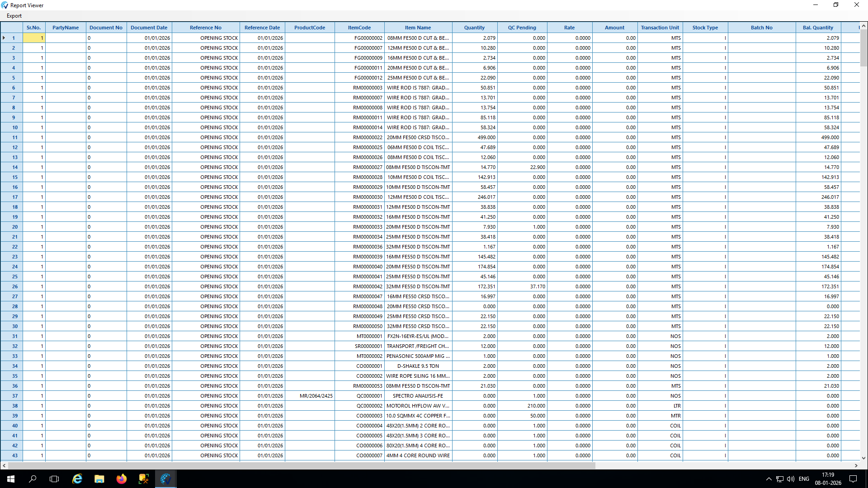Click the volume icon in the system tray
This screenshot has height=488, width=868.
pyautogui.click(x=790, y=479)
